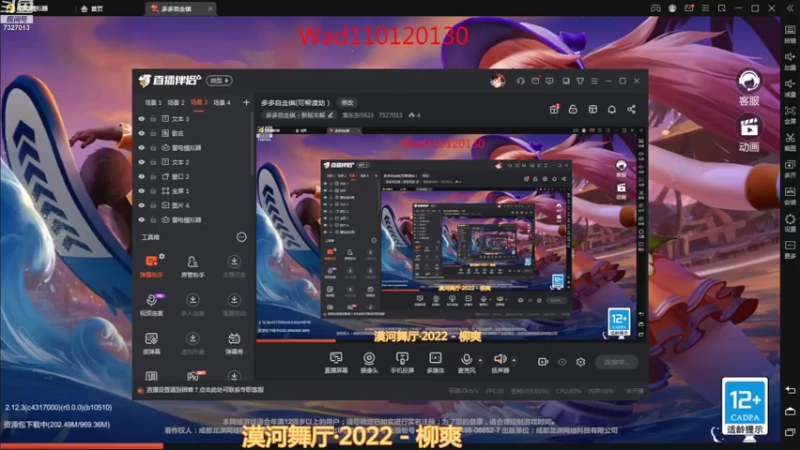Open the emulator 首页 tab
800x450 pixels.
[92, 9]
